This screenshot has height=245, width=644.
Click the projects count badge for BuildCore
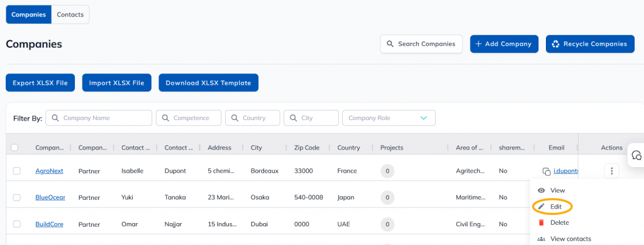387,224
